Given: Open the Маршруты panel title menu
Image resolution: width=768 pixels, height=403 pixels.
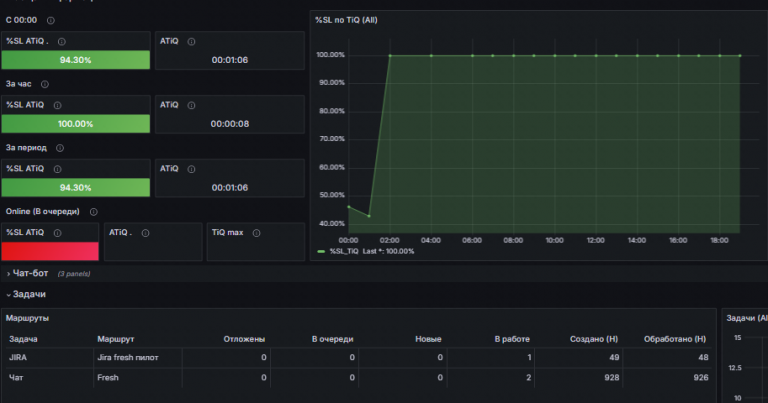Looking at the screenshot, I should pos(27,318).
